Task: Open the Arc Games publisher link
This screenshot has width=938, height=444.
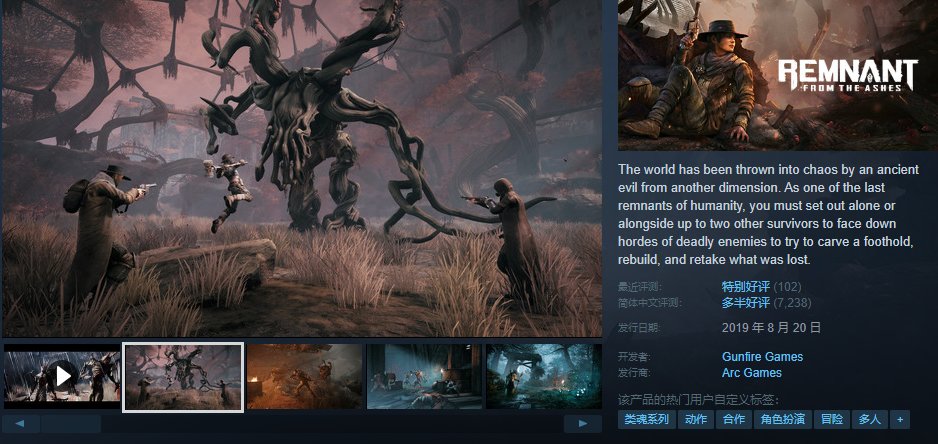Action: tap(751, 373)
